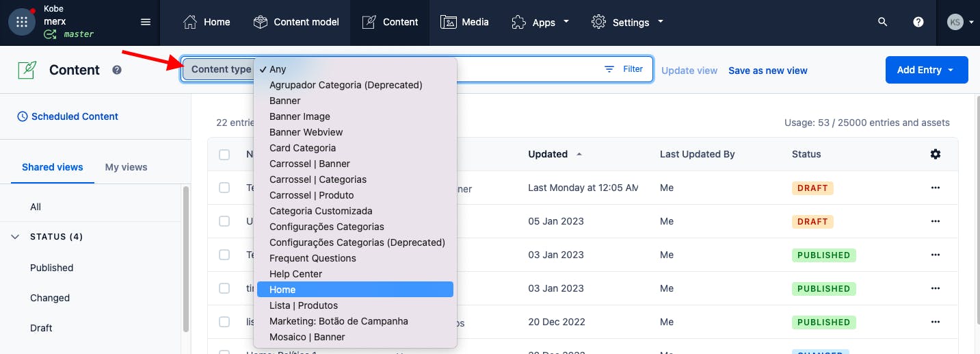
Task: Open table column settings gear icon
Action: [x=936, y=154]
